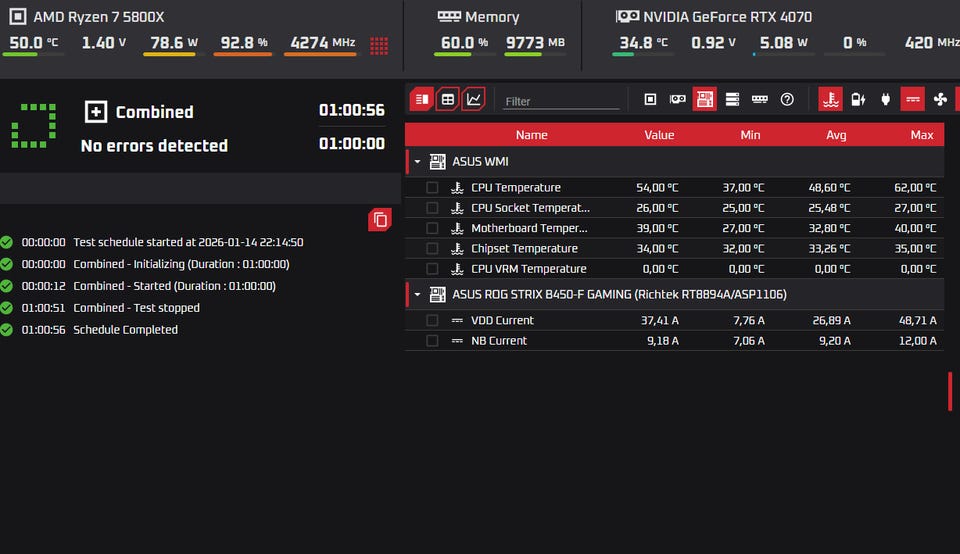Sort sensors by the Min column
This screenshot has width=960, height=554.
coord(750,135)
